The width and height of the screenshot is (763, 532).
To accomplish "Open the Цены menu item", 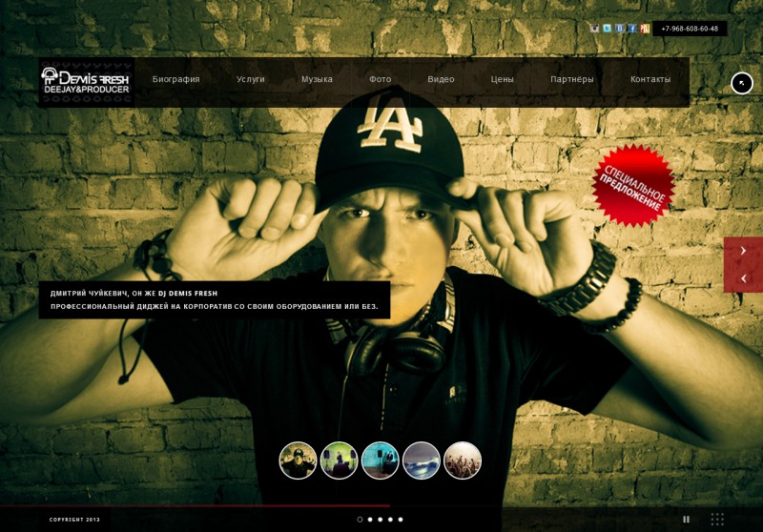I will coord(503,79).
